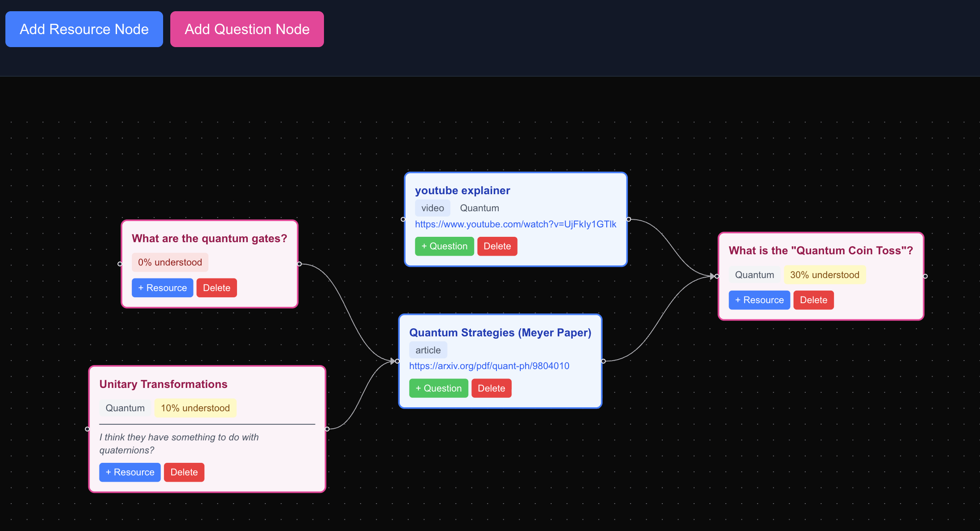Click the Quantum tag on Unitary Transformations
Viewport: 980px width, 531px height.
125,408
